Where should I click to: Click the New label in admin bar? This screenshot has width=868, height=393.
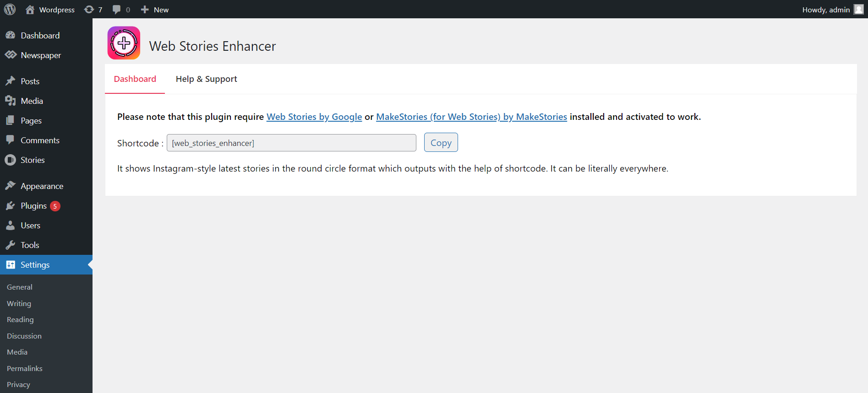tap(161, 10)
